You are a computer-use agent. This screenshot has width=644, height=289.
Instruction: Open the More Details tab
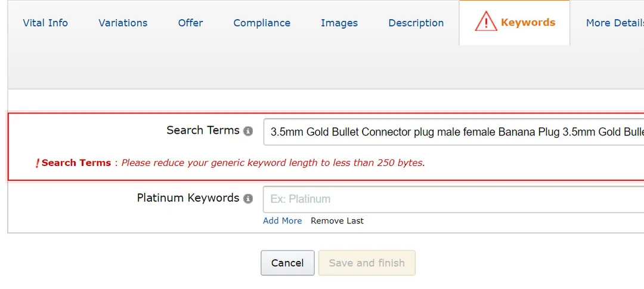[615, 23]
